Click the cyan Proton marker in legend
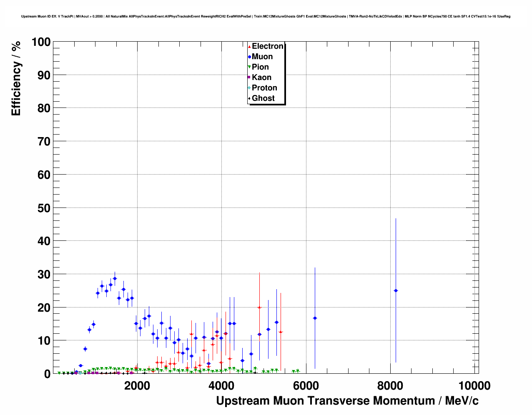The height and width of the screenshot is (415, 532). click(x=249, y=88)
